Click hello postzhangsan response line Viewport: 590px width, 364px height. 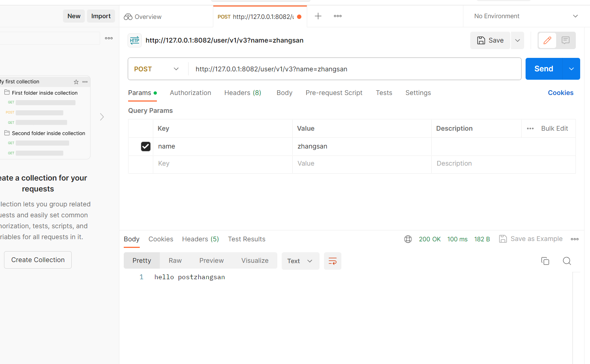pyautogui.click(x=190, y=277)
